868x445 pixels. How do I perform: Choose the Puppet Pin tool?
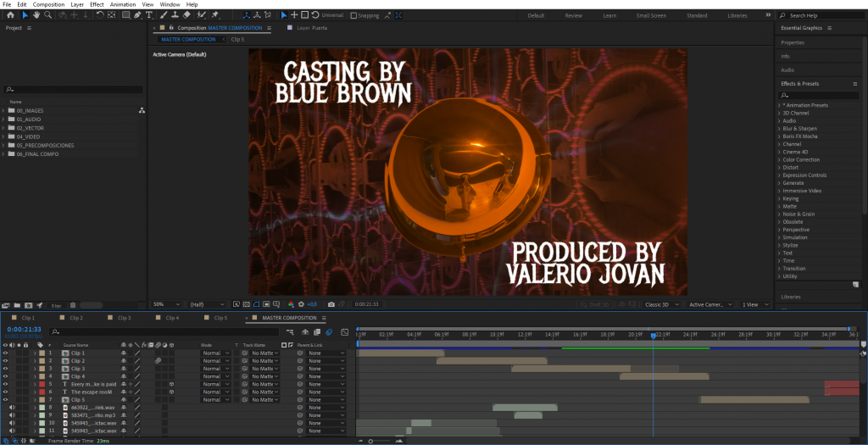pyautogui.click(x=215, y=15)
